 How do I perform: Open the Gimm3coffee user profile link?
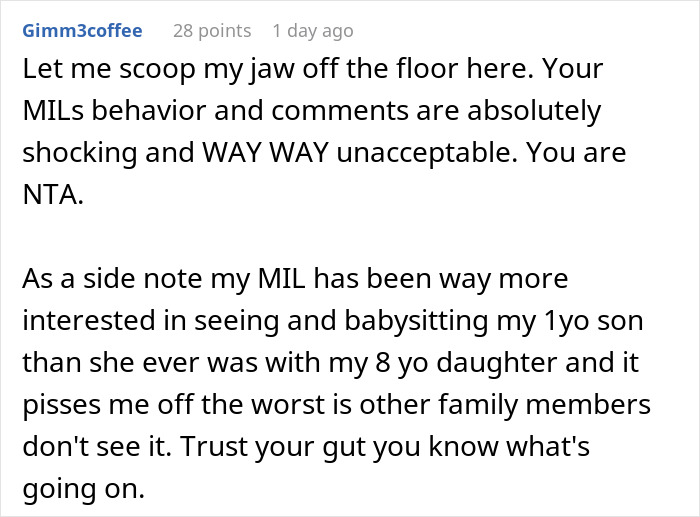(83, 31)
